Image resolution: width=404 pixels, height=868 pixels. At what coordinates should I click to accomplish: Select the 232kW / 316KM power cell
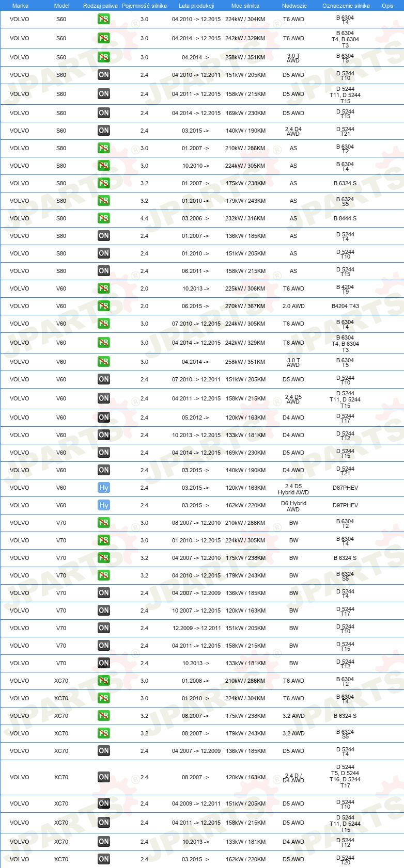pos(245,218)
